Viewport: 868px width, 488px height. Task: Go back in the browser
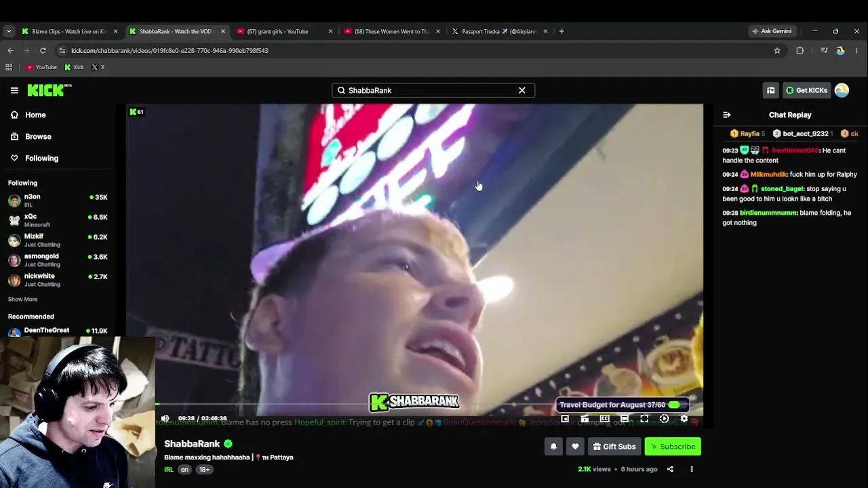tap(10, 50)
